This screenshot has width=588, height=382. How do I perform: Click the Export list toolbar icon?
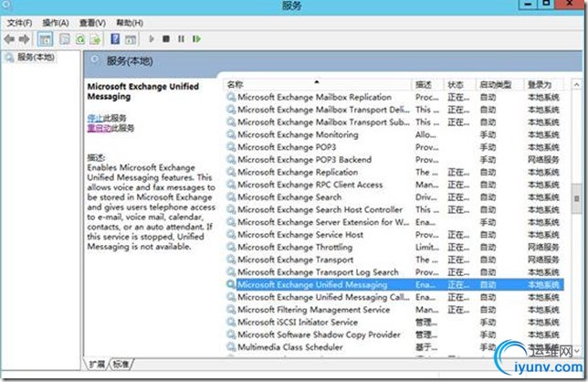click(x=95, y=39)
